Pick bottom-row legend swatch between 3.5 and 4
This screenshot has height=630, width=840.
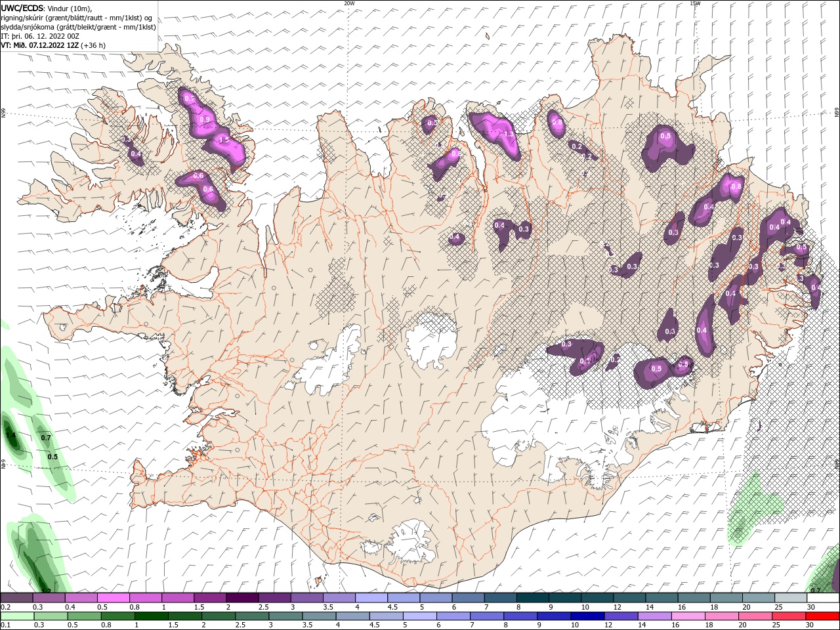318,616
